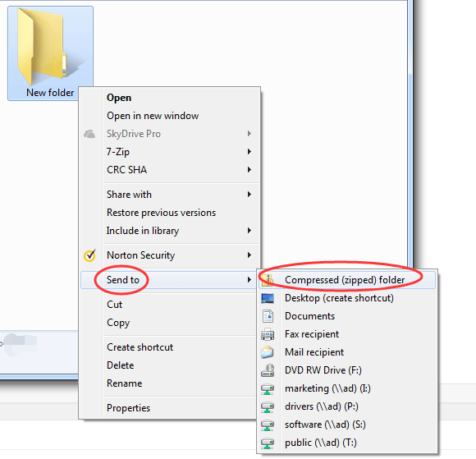
Task: Send to Desktop (create shortcut)
Action: point(347,298)
